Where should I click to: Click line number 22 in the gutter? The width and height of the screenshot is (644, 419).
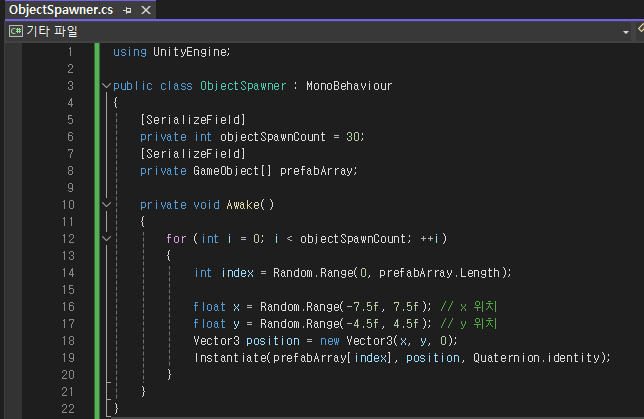pos(68,409)
